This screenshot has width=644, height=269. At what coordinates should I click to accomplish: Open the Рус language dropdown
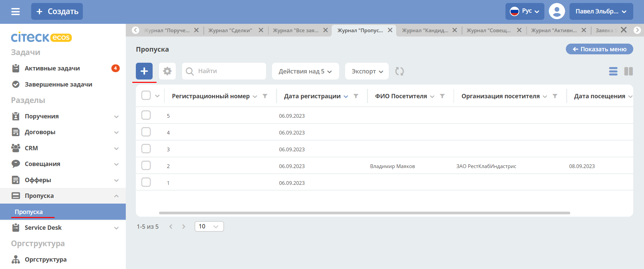pos(525,11)
